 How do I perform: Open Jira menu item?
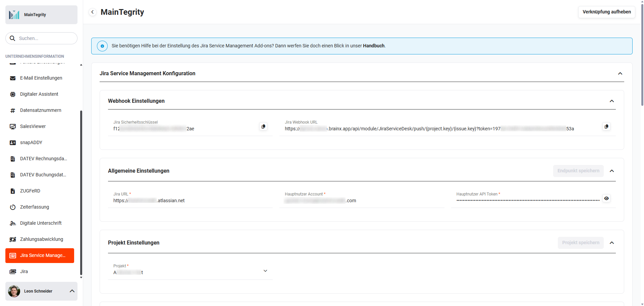coord(40,271)
